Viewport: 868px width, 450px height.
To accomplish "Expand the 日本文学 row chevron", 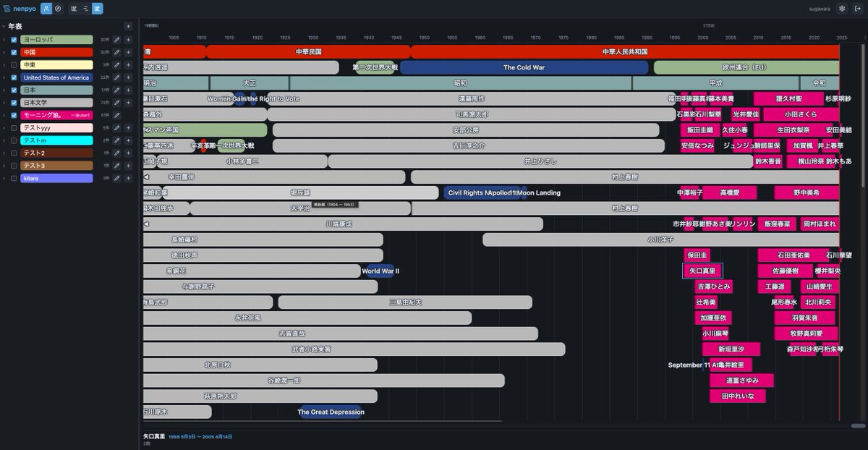I will pos(4,103).
